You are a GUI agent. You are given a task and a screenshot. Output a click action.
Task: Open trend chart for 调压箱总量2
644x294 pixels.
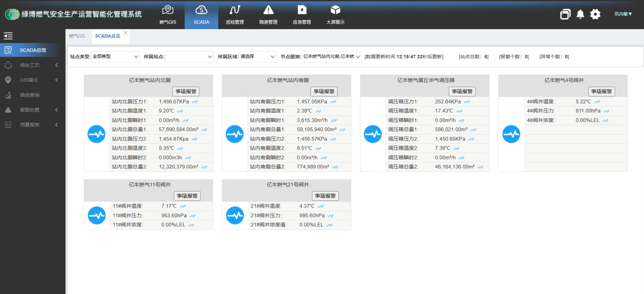pos(480,167)
